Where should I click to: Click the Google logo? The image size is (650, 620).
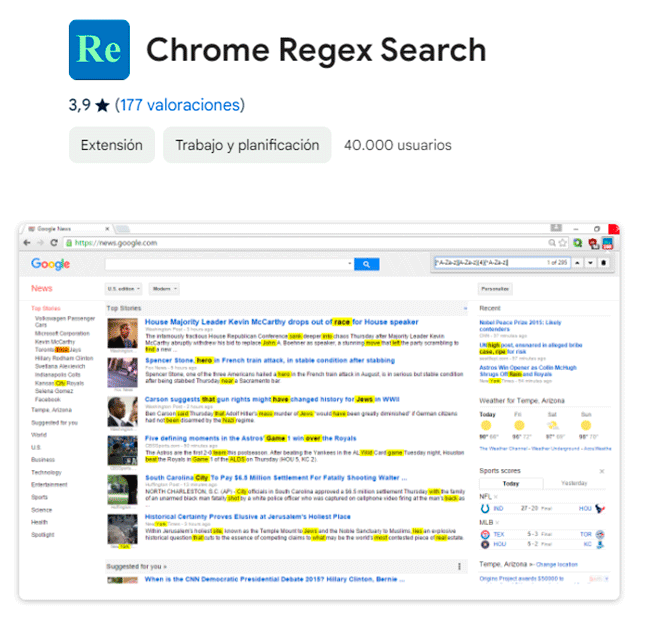(51, 264)
